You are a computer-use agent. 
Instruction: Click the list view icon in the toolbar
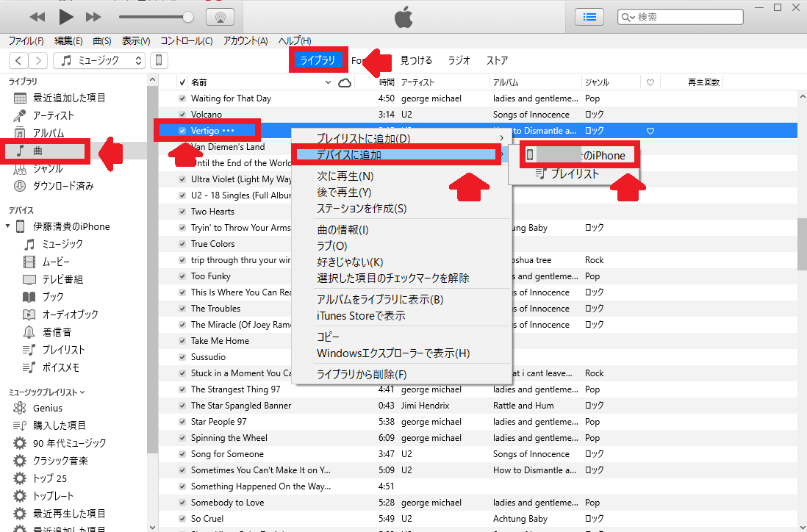589,16
